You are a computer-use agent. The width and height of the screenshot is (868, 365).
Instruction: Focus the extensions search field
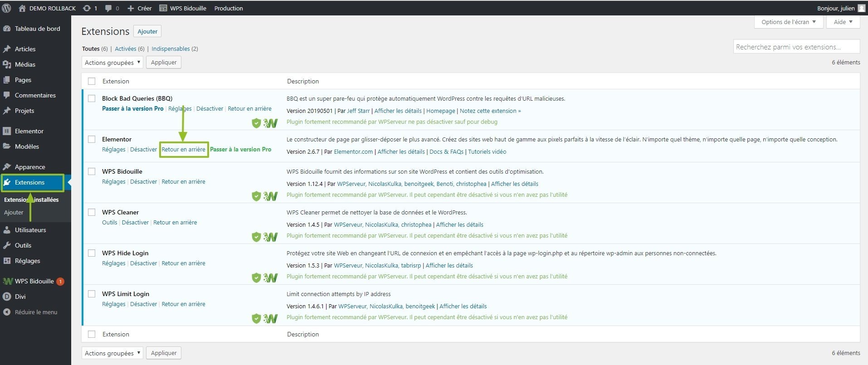point(796,47)
